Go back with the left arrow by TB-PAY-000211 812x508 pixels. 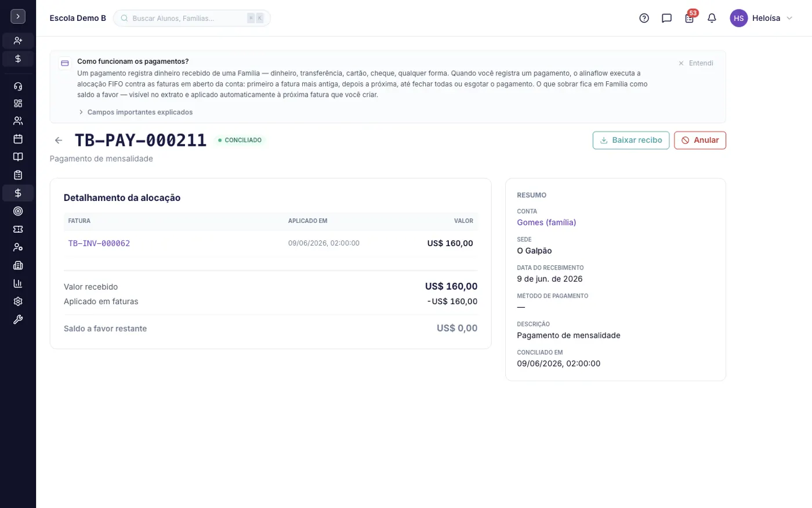[58, 140]
